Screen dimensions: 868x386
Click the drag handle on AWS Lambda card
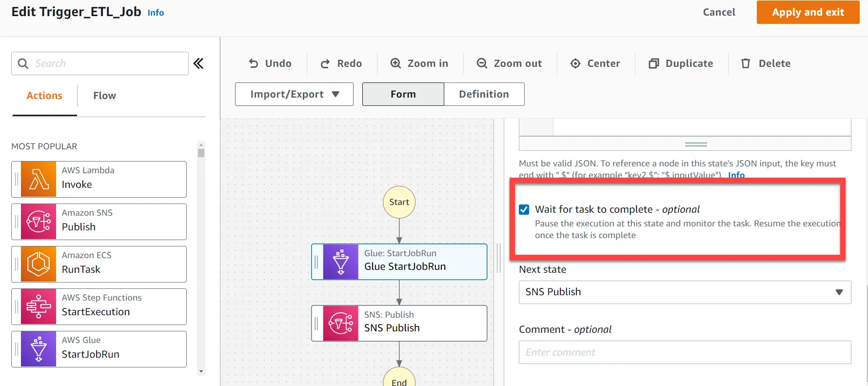[x=17, y=179]
